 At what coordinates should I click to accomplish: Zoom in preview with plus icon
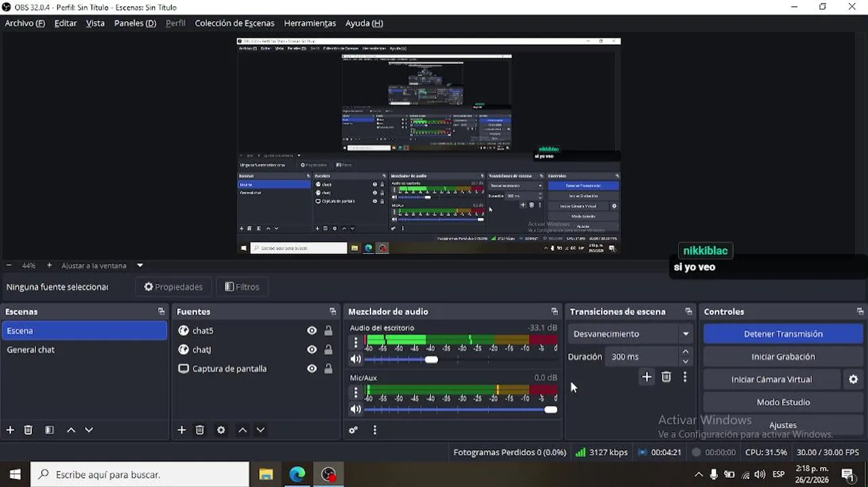pyautogui.click(x=49, y=265)
